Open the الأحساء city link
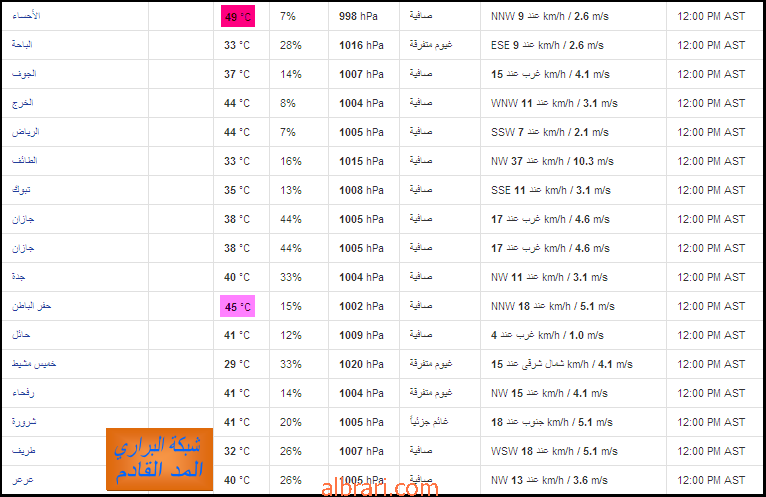Viewport: 766px width, 497px height. (x=26, y=16)
